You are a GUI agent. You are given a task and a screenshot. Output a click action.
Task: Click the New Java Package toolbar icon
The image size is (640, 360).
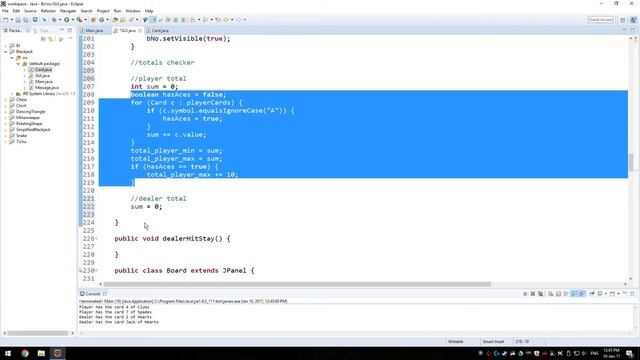tap(93, 20)
